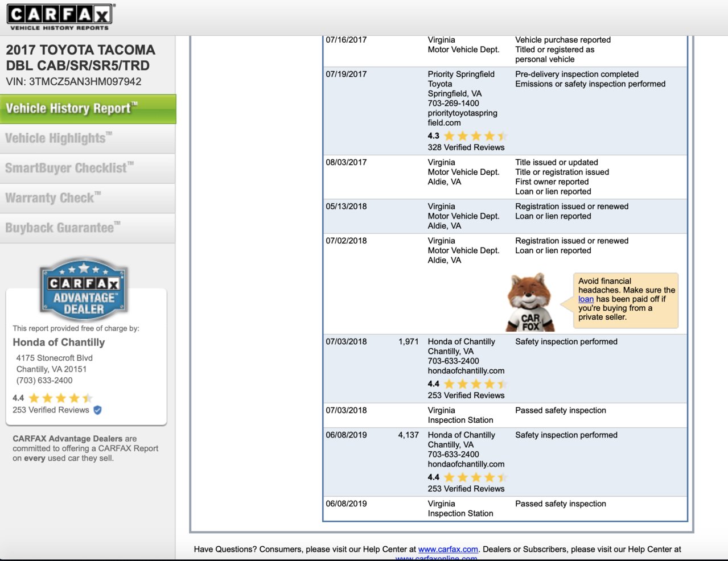Click '328 Verified Reviews' under Priority Springfield Toyota
The width and height of the screenshot is (728, 561).
(x=466, y=147)
